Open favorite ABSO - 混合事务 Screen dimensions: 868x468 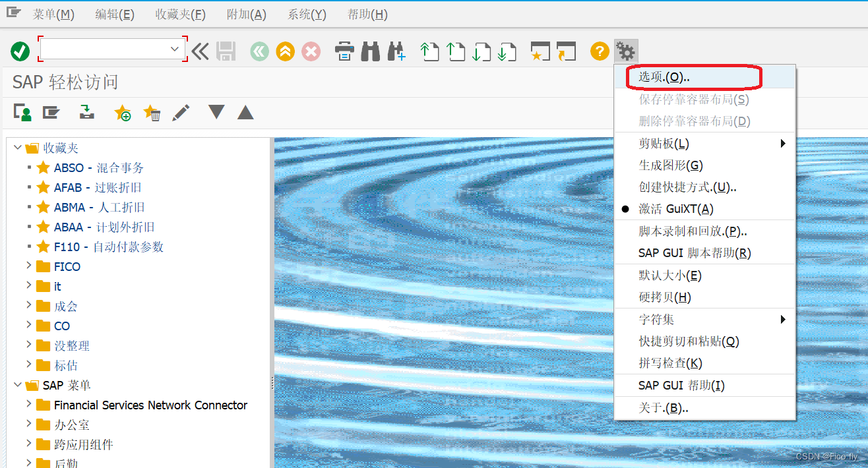point(99,167)
